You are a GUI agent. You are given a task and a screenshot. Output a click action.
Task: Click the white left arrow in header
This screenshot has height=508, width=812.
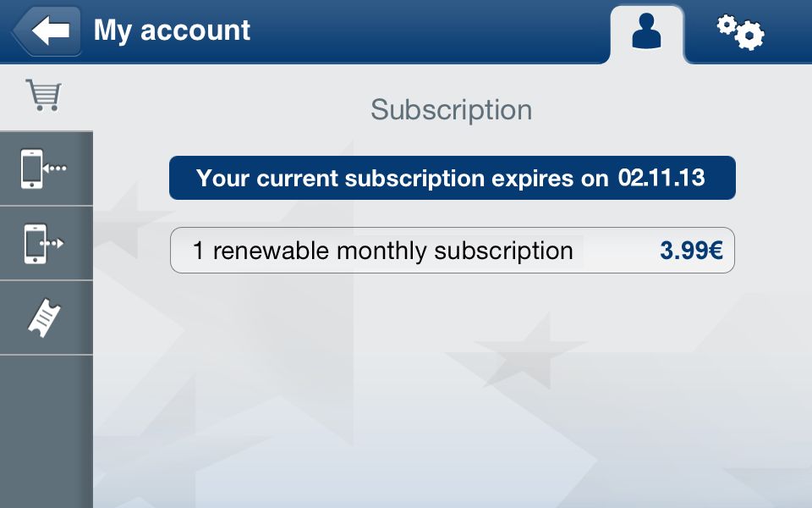[50, 30]
